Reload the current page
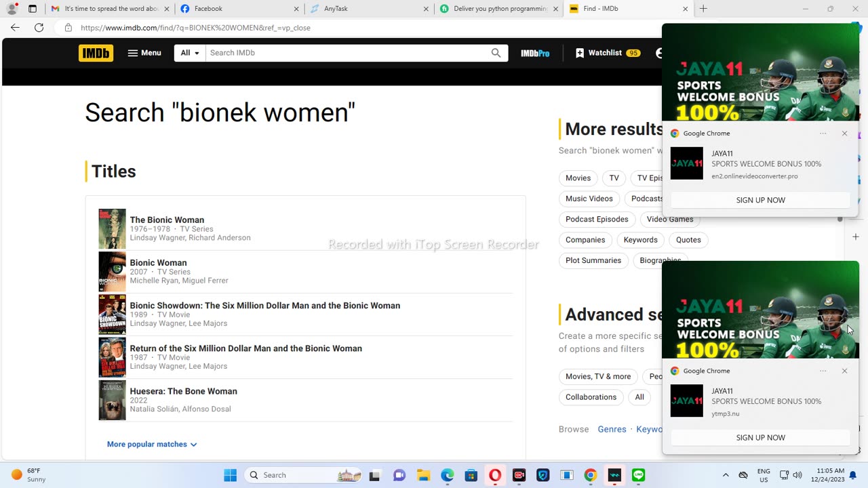The image size is (868, 488). click(x=39, y=28)
